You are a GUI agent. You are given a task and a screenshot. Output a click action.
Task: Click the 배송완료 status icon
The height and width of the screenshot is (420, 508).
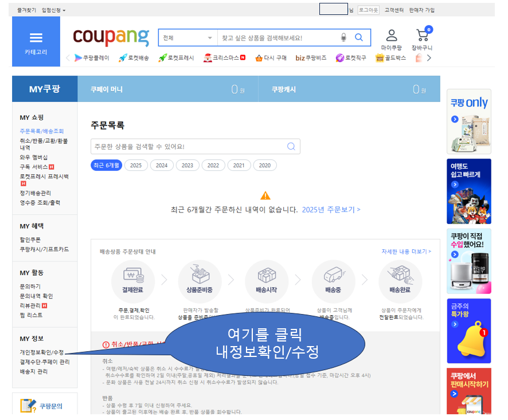pos(400,281)
